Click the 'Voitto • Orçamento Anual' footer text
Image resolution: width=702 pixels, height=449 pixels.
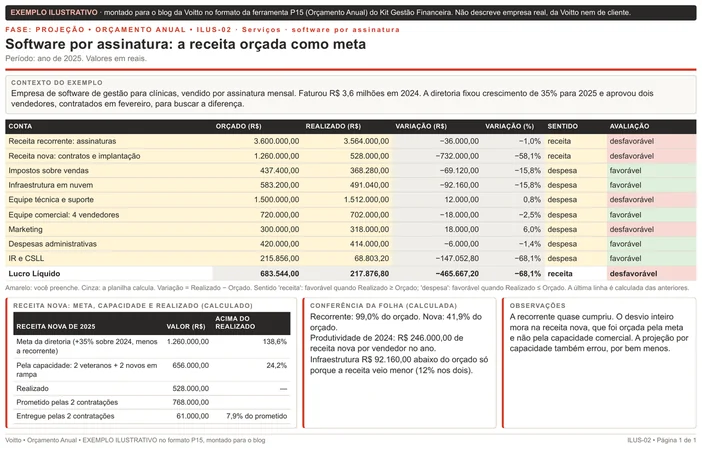[135, 440]
